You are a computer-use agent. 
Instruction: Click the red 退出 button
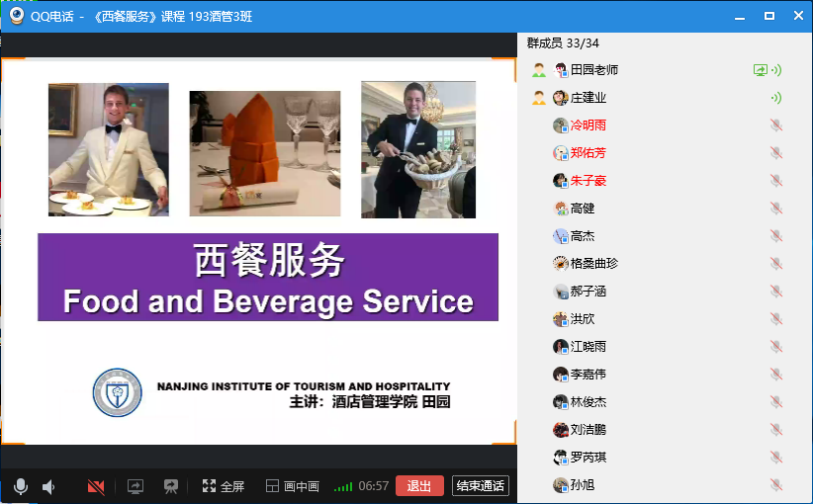(x=419, y=486)
